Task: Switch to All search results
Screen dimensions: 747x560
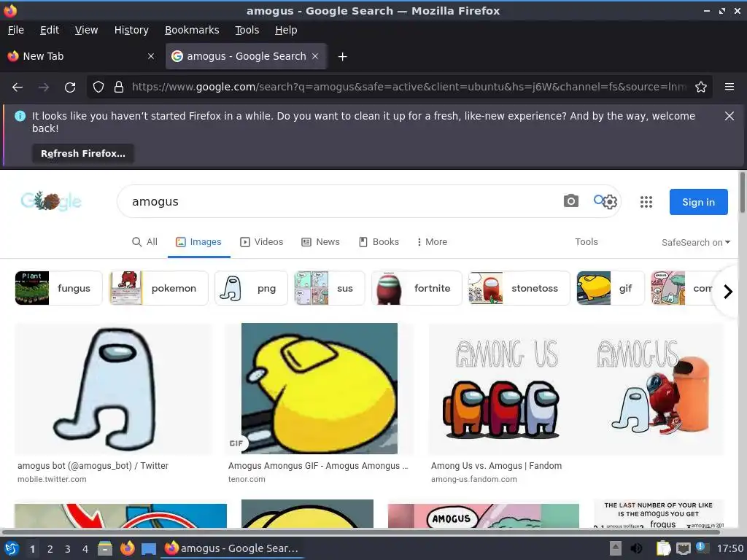Action: click(x=144, y=242)
